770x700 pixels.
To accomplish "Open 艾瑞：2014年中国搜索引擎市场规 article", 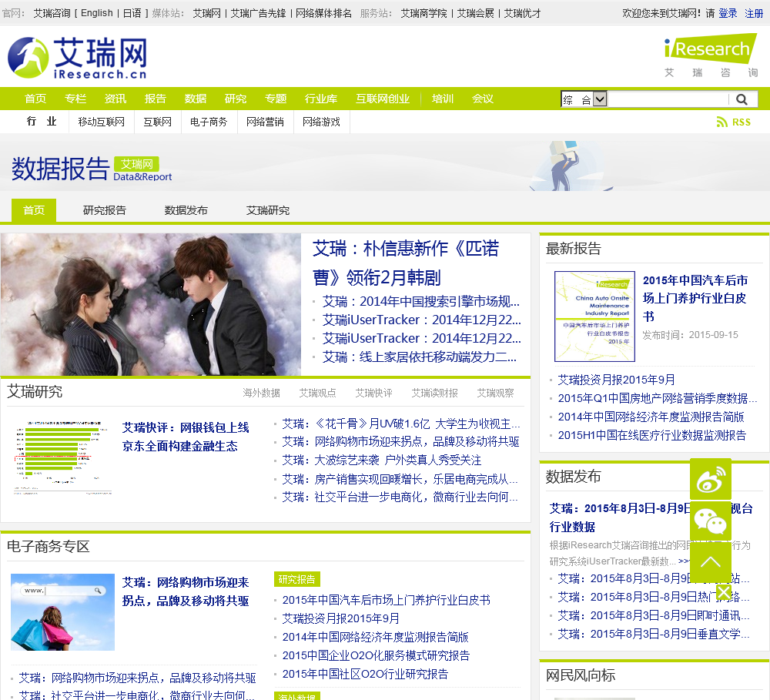I will tap(421, 301).
